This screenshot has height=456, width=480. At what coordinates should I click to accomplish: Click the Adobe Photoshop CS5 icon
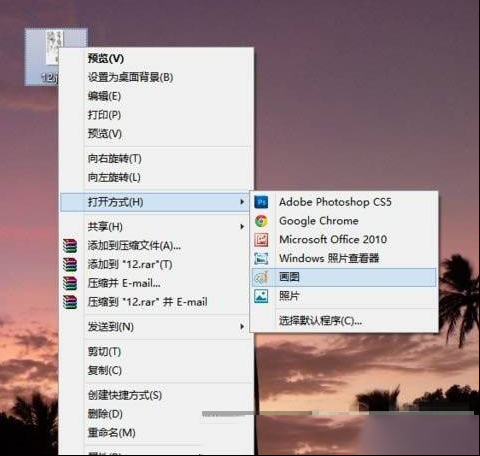pos(261,202)
